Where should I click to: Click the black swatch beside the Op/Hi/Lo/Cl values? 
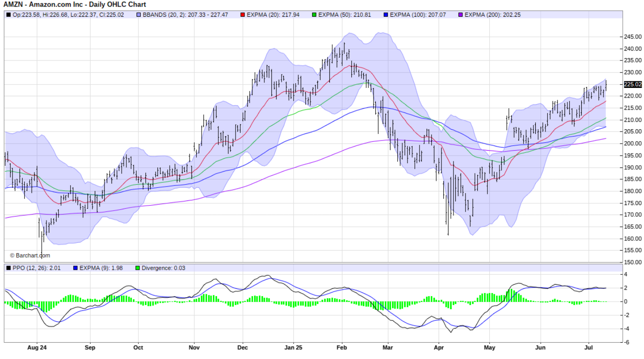(x=8, y=15)
